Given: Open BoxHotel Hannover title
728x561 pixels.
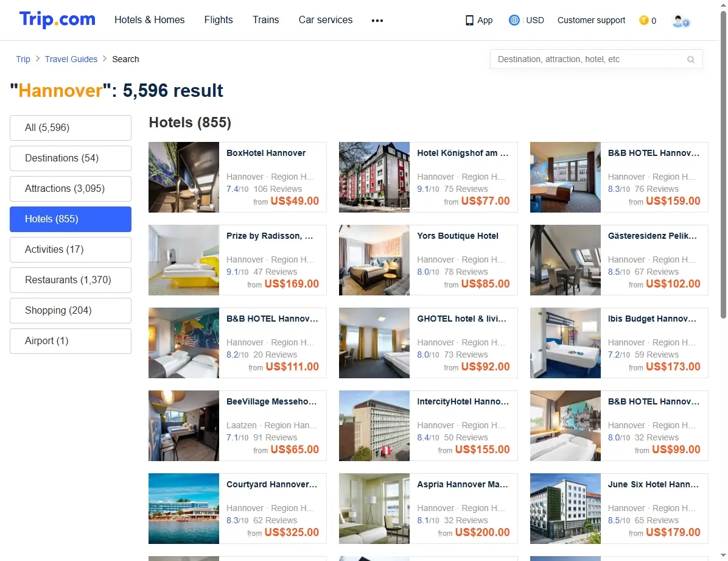Looking at the screenshot, I should tap(266, 153).
